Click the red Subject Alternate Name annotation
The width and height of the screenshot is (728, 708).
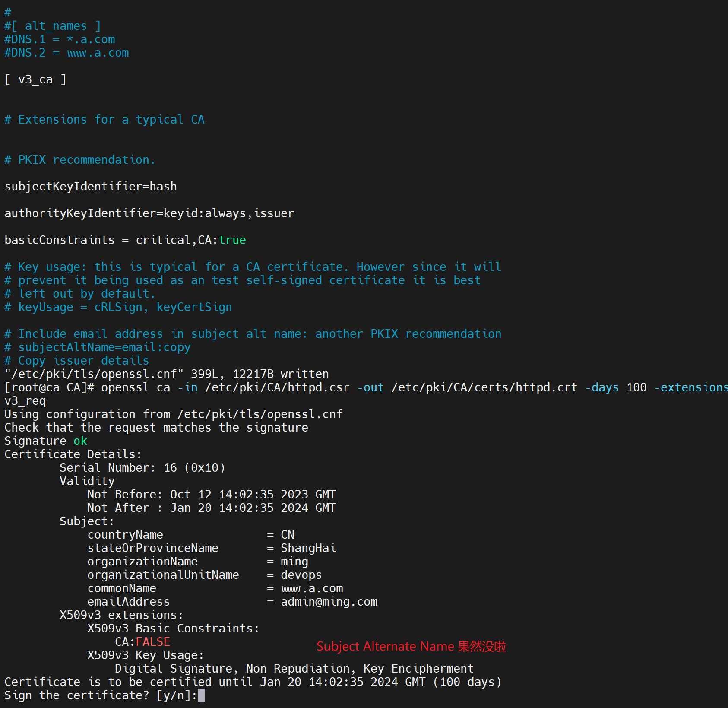(411, 646)
